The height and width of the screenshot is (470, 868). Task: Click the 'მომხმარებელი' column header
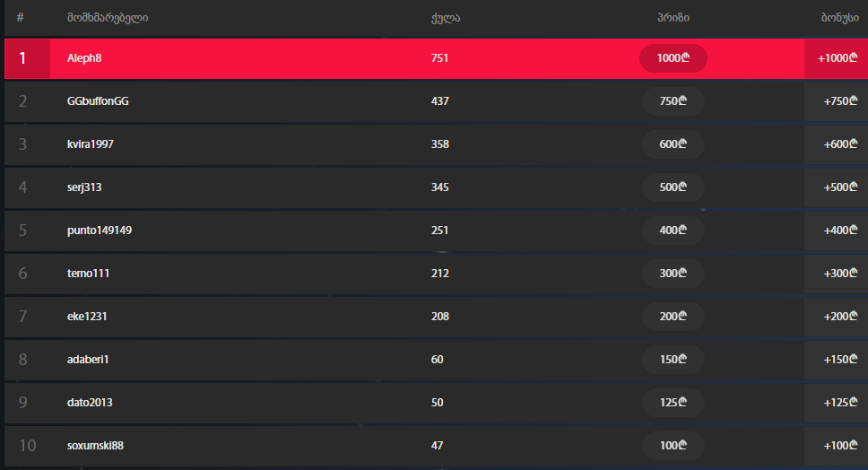pos(108,18)
